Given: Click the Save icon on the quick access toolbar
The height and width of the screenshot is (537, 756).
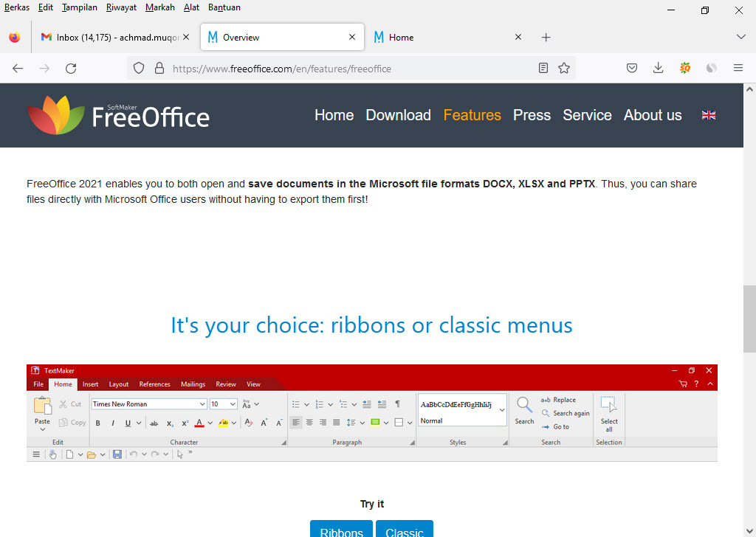Looking at the screenshot, I should coord(117,454).
